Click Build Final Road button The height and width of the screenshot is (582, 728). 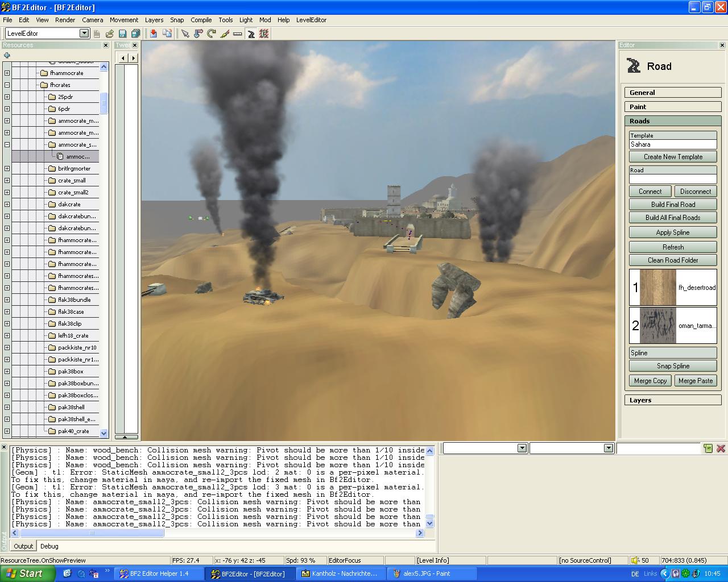[x=673, y=205]
